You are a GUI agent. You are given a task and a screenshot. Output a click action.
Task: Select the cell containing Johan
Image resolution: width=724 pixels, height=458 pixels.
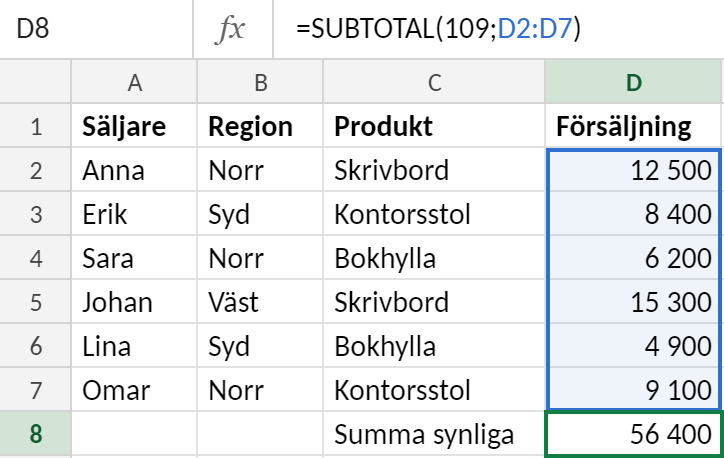[134, 301]
